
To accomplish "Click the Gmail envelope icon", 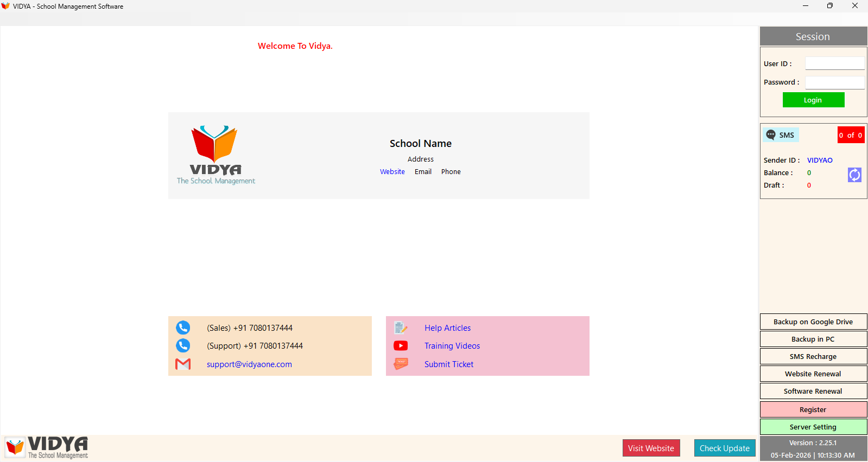I will (x=183, y=364).
